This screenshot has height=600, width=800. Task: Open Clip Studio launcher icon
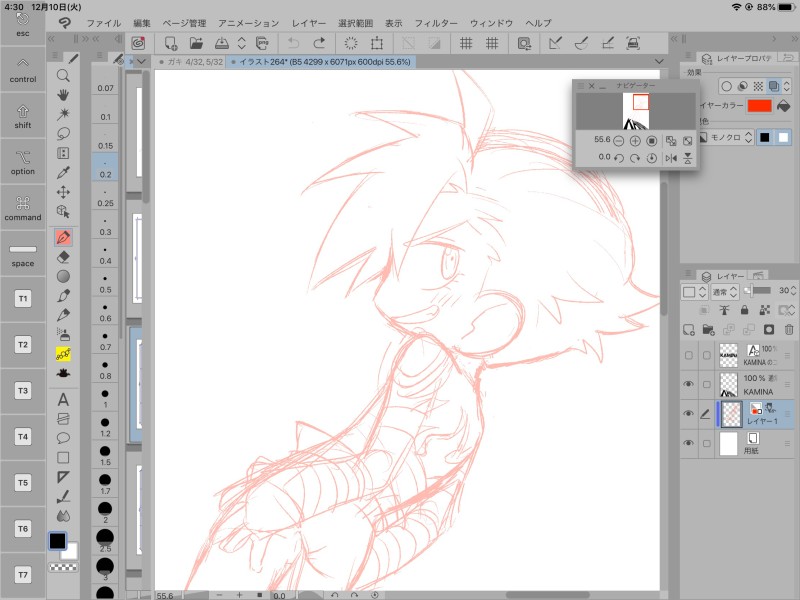pyautogui.click(x=138, y=43)
